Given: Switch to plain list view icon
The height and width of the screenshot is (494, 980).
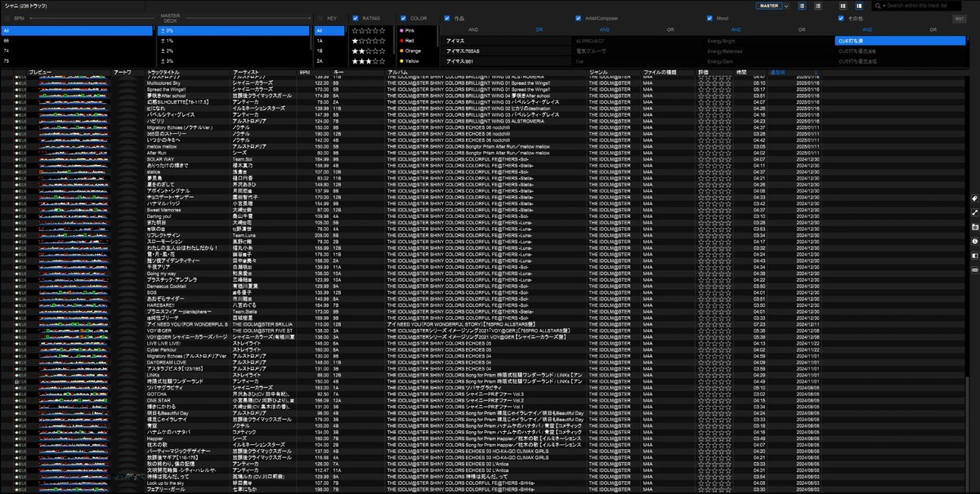Looking at the screenshot, I should click(x=817, y=6).
